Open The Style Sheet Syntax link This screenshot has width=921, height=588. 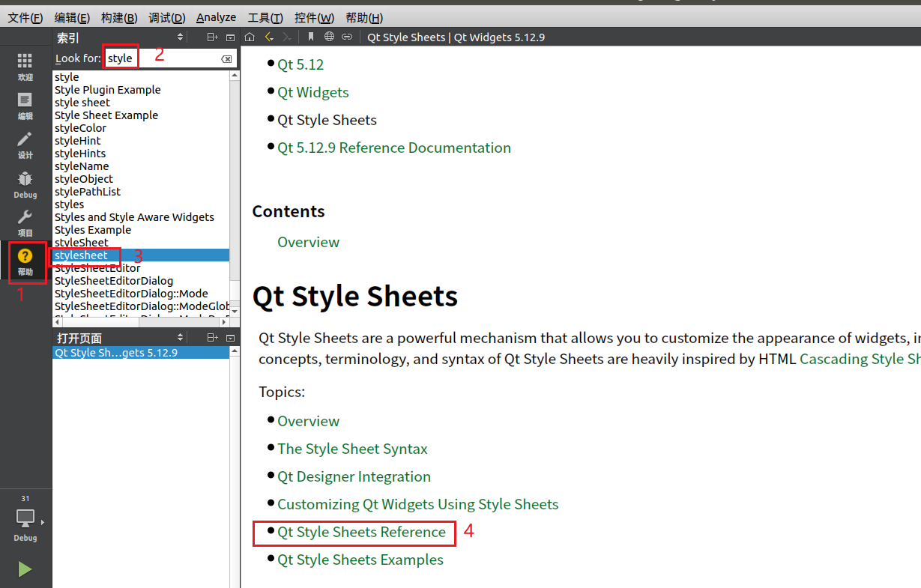click(x=352, y=449)
